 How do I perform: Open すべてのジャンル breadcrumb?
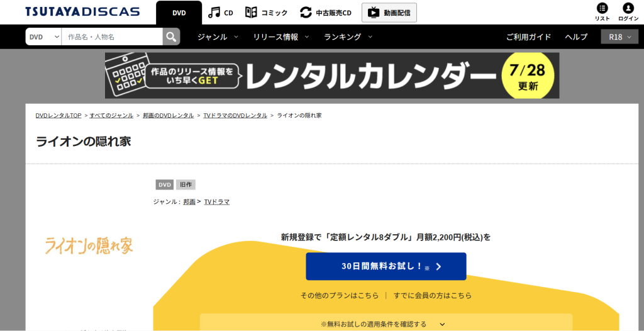point(111,116)
